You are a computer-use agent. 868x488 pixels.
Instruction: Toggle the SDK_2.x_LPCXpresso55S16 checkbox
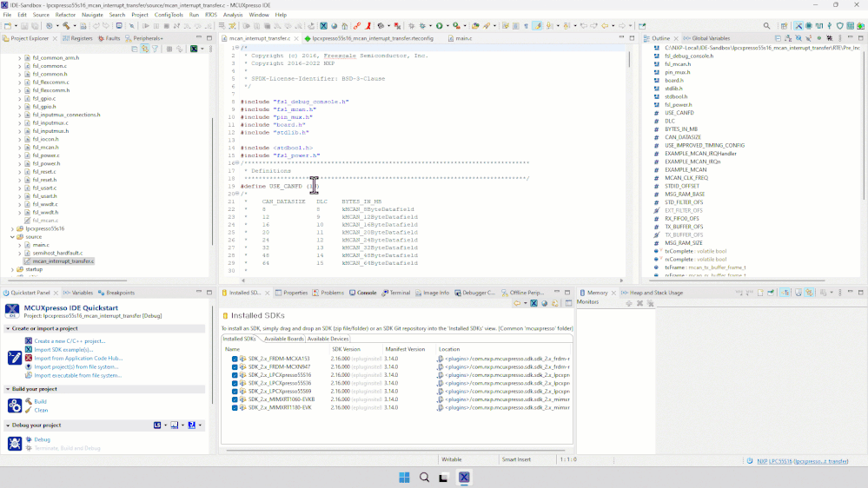(x=235, y=375)
